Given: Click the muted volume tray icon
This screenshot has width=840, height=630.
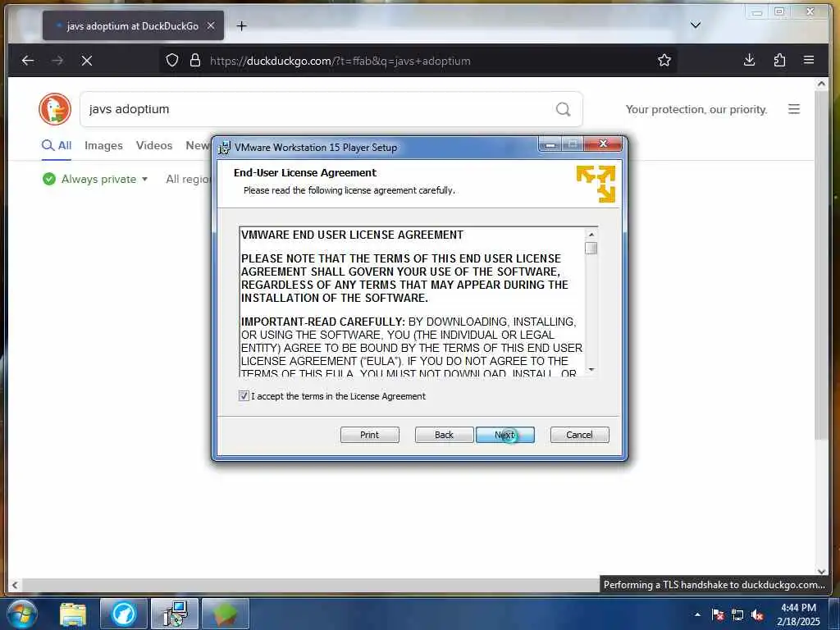Looking at the screenshot, I should pyautogui.click(x=757, y=614).
